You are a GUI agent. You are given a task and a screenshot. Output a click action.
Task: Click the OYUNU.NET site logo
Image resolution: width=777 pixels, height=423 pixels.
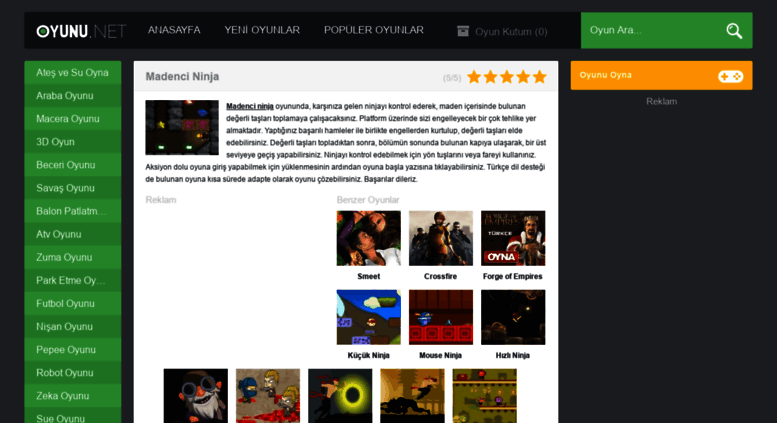81,31
